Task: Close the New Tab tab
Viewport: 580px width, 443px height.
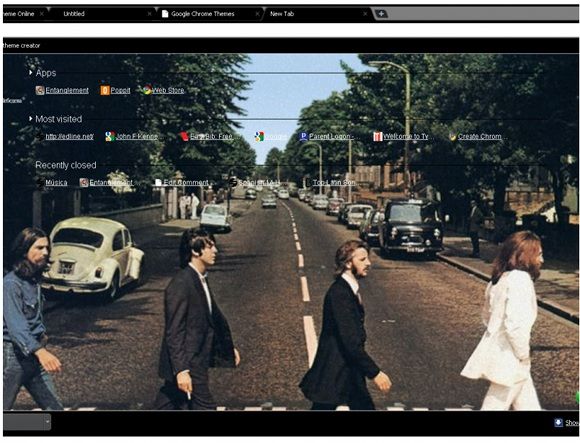Action: [x=365, y=14]
